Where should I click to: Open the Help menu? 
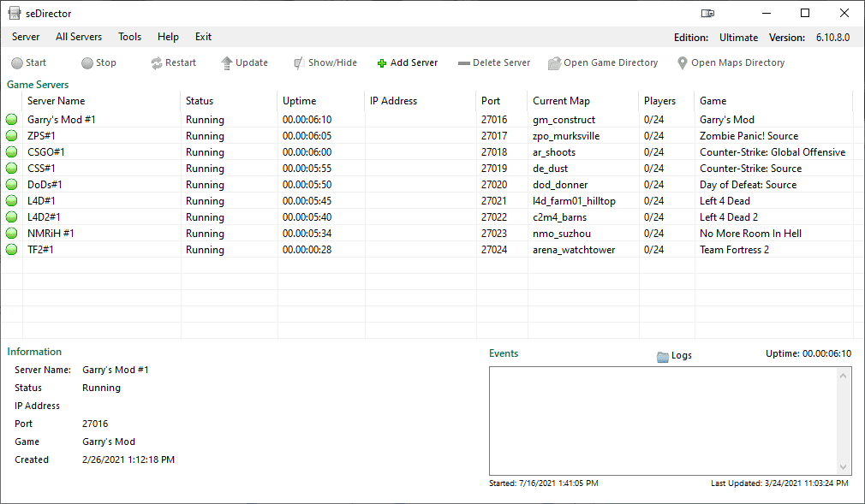click(168, 37)
